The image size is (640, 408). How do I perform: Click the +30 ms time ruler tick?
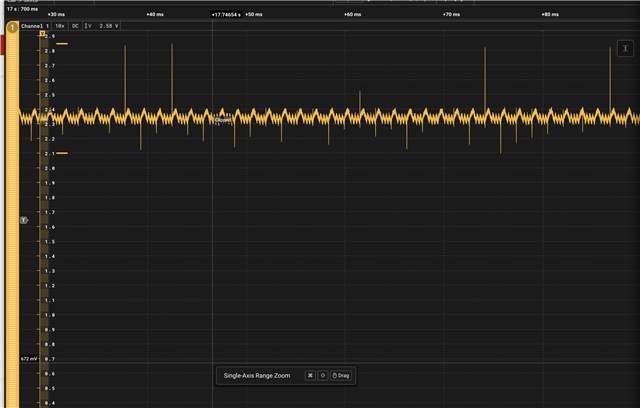[56, 14]
